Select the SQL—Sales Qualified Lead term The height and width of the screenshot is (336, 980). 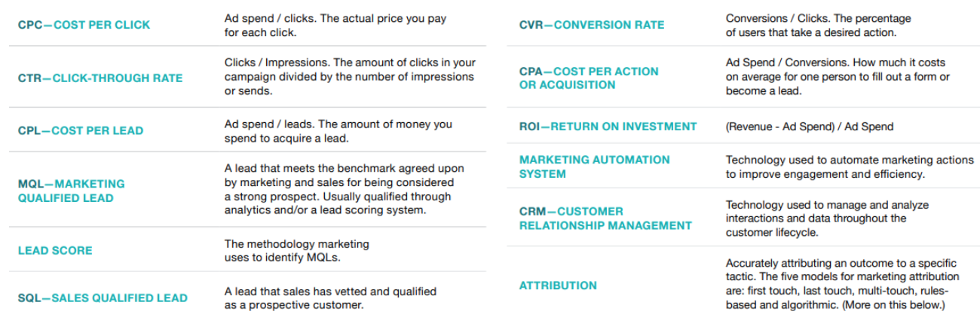tap(103, 298)
